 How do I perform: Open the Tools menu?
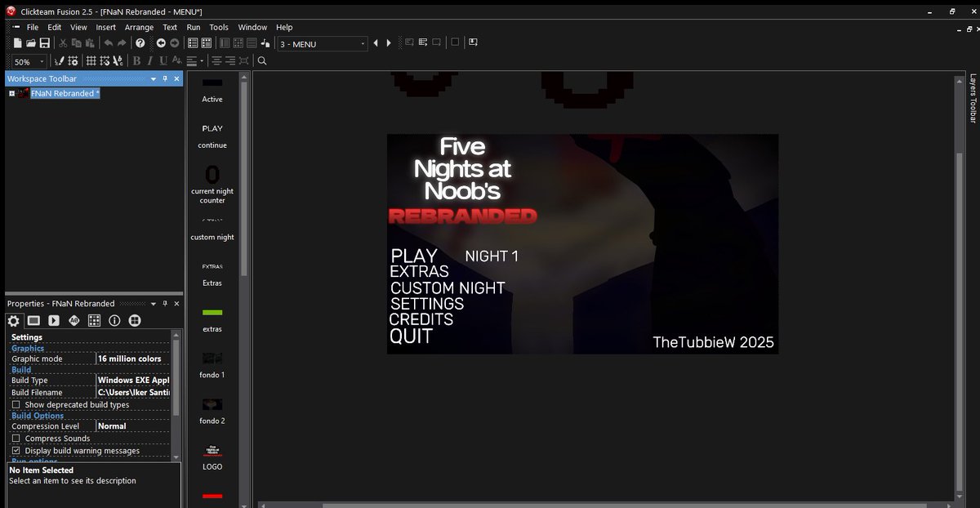tap(219, 27)
